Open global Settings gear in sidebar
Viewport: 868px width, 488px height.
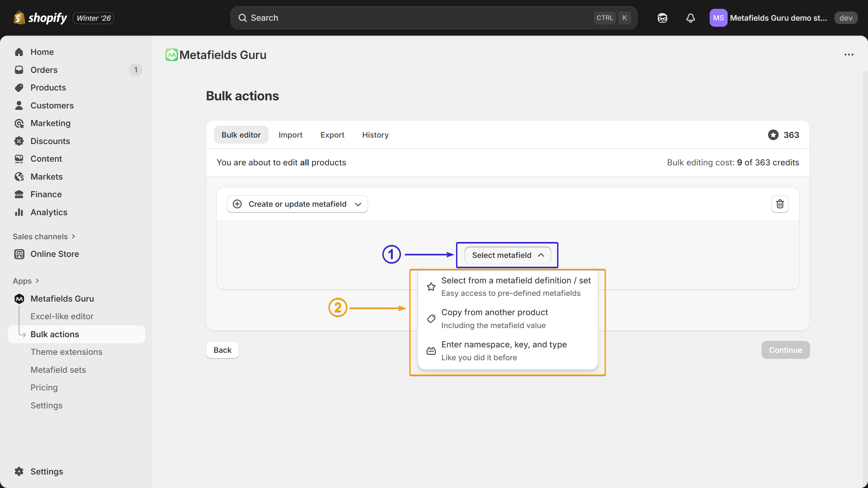point(19,471)
